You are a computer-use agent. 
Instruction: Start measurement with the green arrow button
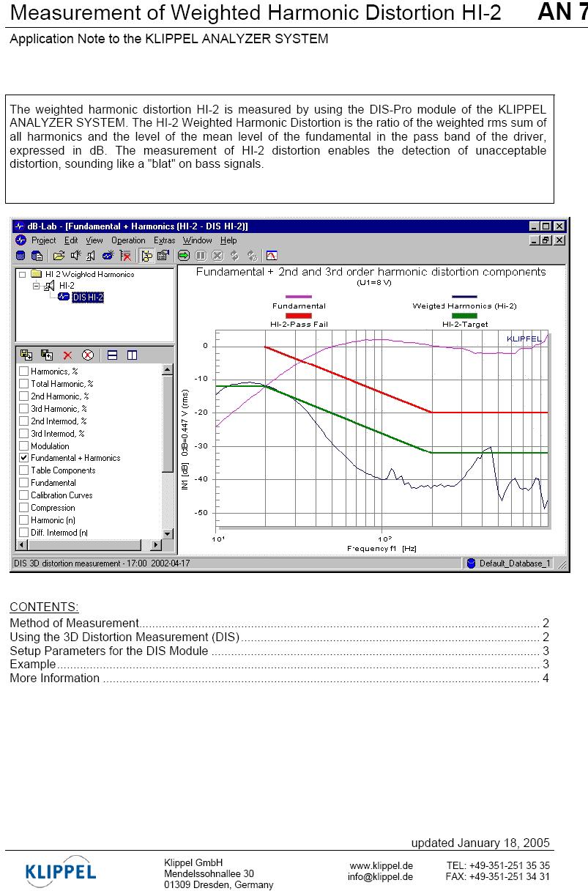tap(184, 256)
